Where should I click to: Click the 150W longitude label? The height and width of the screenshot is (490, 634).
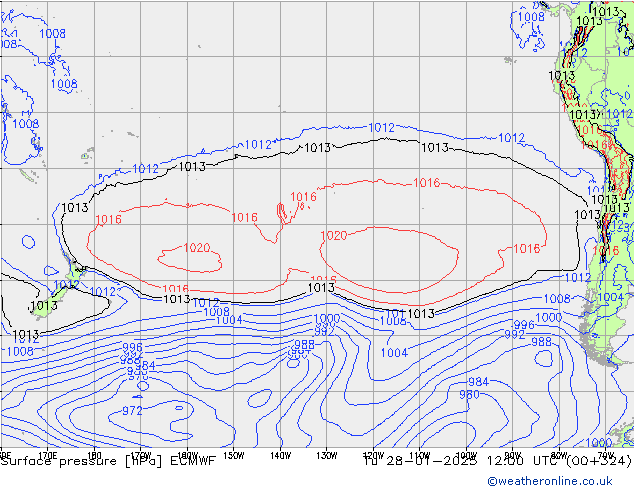pos(234,456)
